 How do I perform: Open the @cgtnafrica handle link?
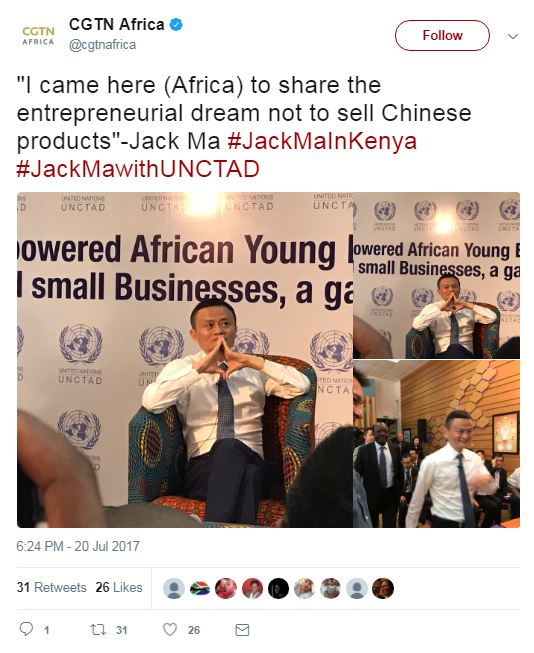tap(102, 45)
